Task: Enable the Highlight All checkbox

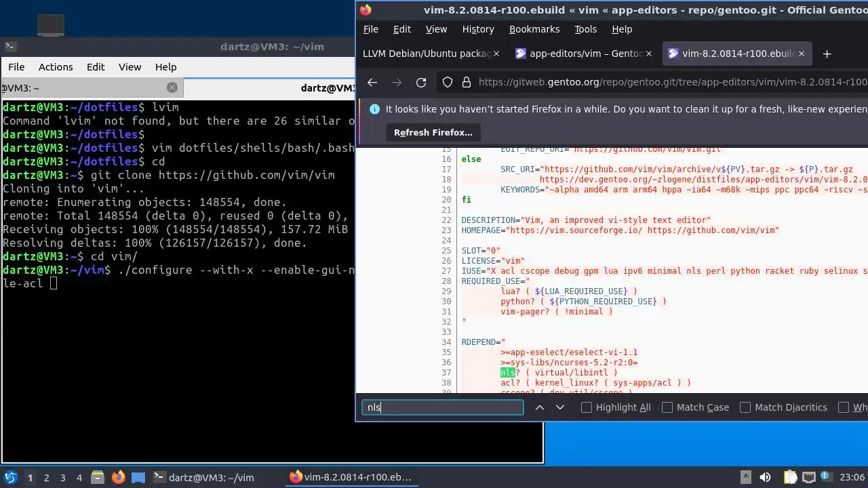Action: click(587, 407)
